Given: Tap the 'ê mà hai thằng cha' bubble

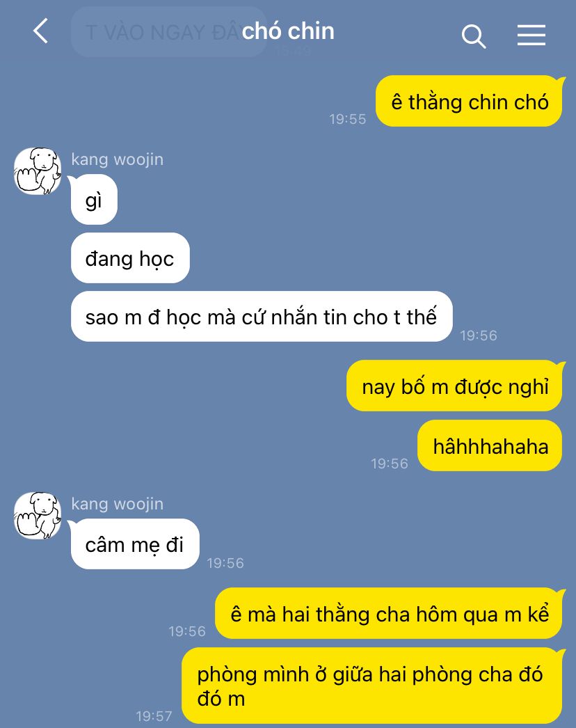Looking at the screenshot, I should pyautogui.click(x=389, y=613).
